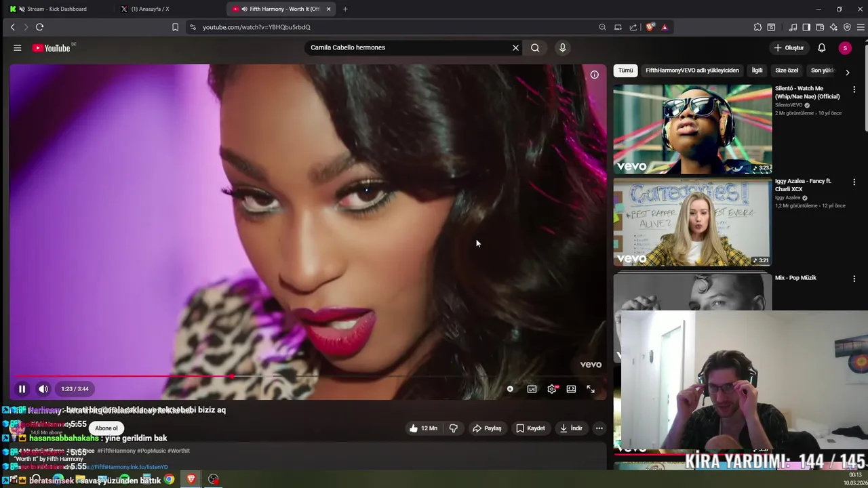
Task: Open Brave from the taskbar
Action: [191, 479]
